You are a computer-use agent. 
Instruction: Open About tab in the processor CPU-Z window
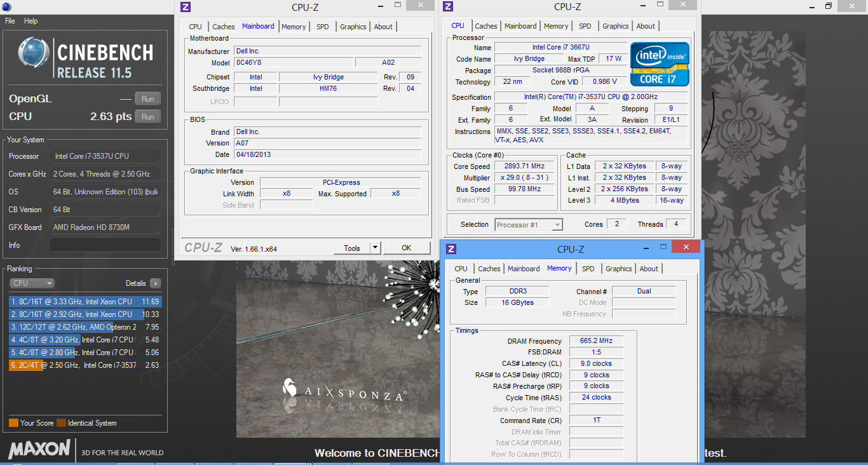tap(646, 26)
